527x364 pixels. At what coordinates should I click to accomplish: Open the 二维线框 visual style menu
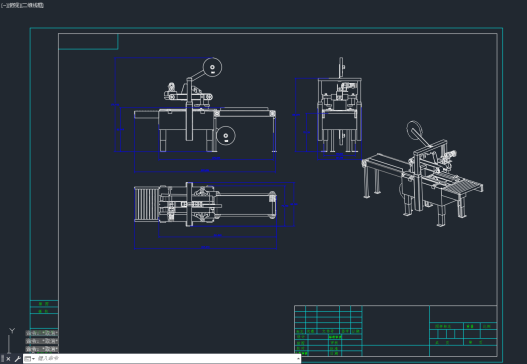[x=32, y=5]
